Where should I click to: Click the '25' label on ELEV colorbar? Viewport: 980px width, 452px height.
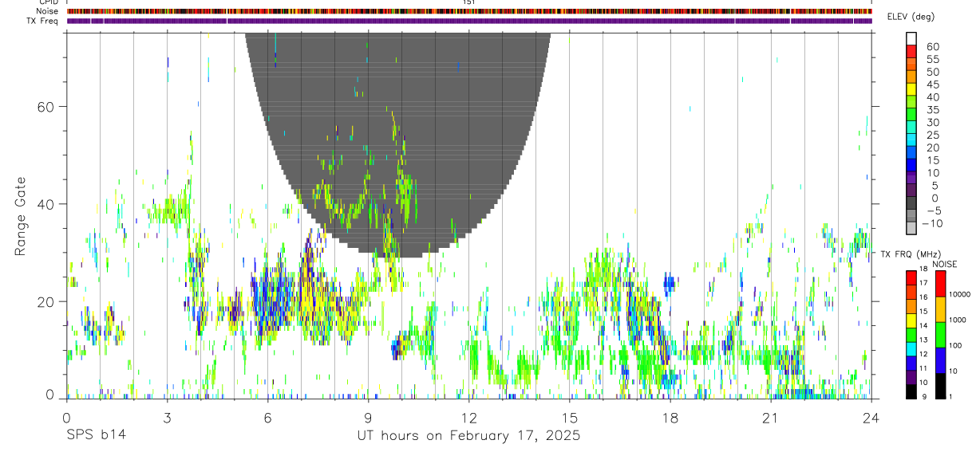[932, 136]
